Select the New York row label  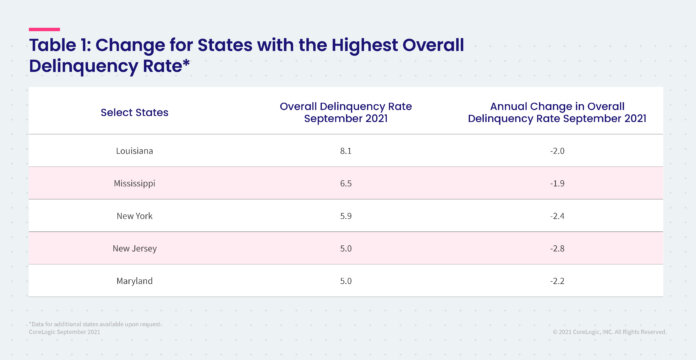[134, 216]
